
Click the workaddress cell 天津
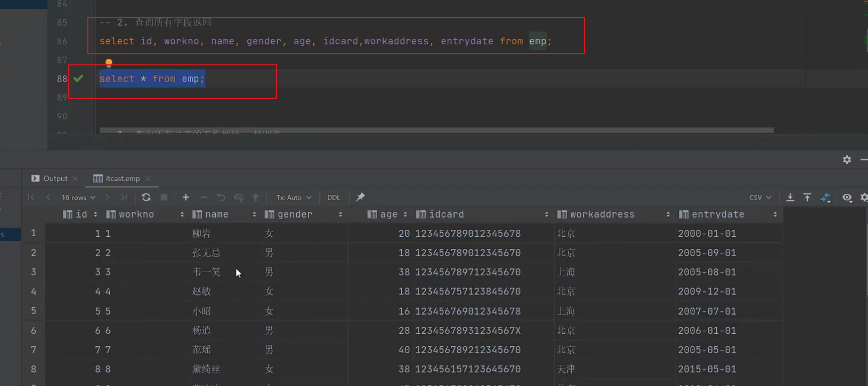tap(566, 369)
